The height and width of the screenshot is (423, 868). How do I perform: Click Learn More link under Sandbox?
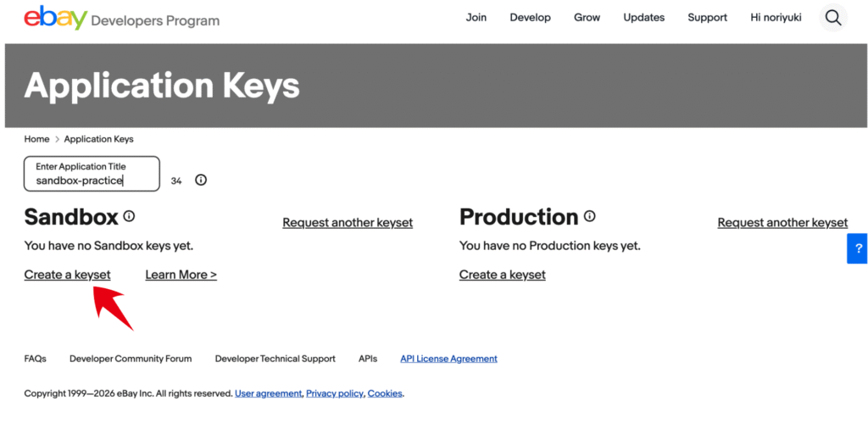tap(181, 275)
